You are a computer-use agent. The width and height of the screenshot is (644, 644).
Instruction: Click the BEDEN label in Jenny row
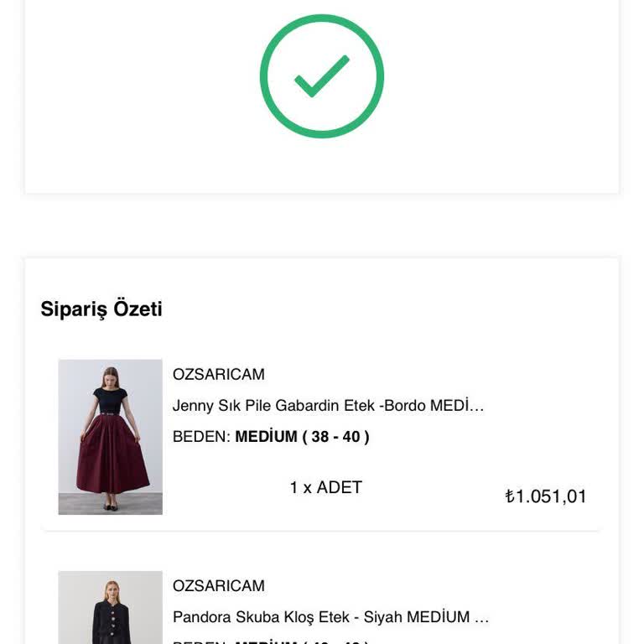tap(200, 436)
